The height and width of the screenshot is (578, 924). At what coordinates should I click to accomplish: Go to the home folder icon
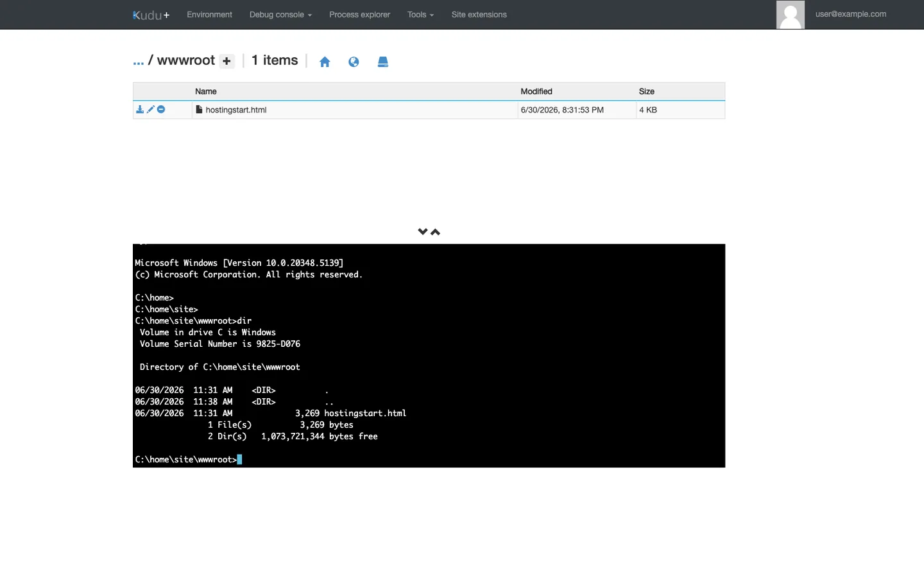pyautogui.click(x=325, y=62)
